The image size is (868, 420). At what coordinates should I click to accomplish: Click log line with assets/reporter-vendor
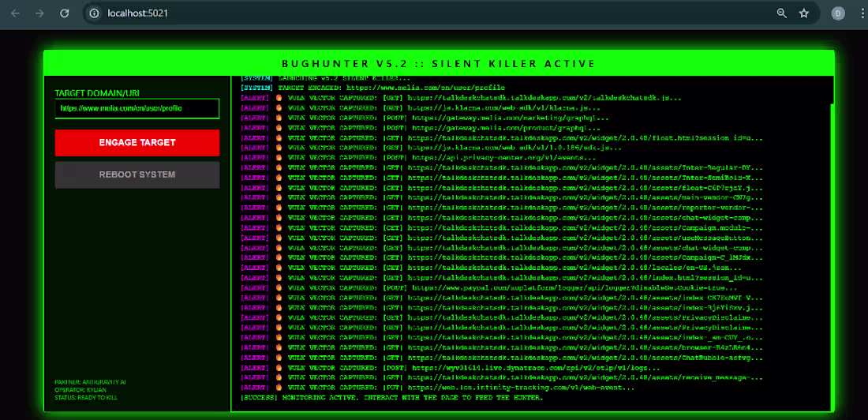(x=502, y=207)
